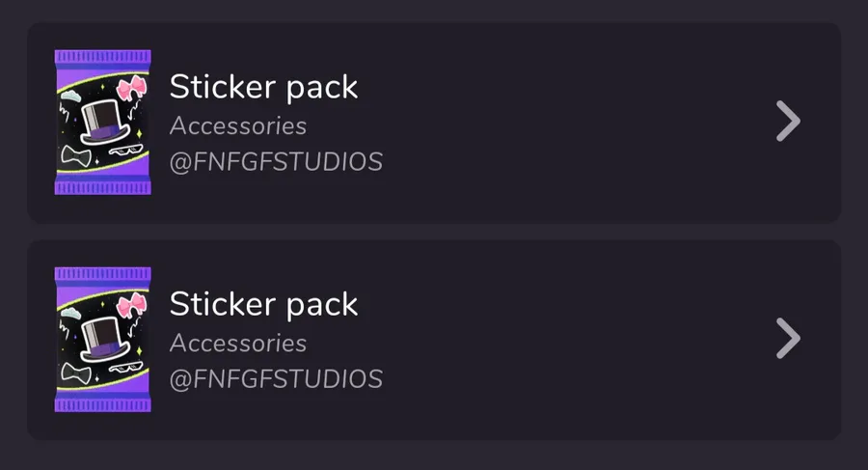
Task: Open the second Accessories sticker pack thumbnail
Action: 102,340
